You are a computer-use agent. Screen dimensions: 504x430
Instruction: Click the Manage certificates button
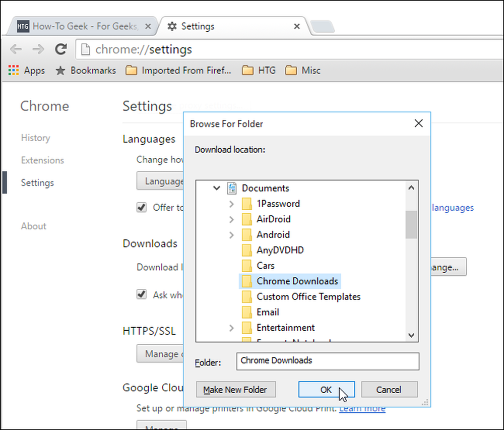[x=160, y=353]
